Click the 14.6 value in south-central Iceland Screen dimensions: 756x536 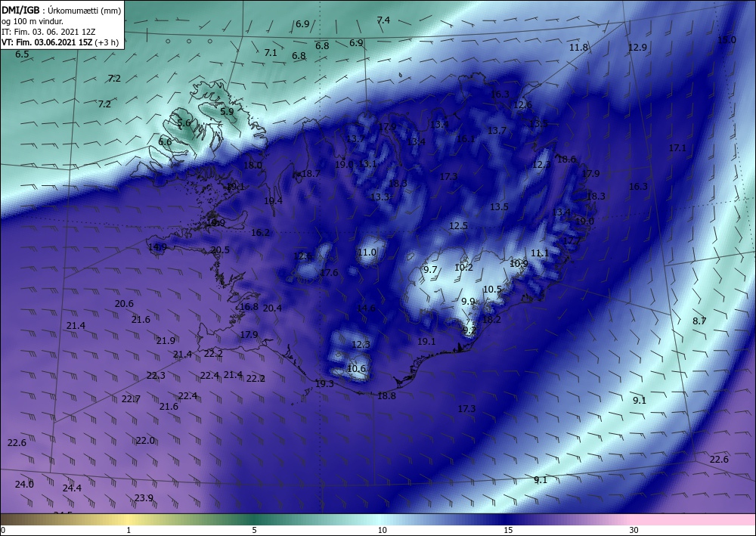(366, 308)
